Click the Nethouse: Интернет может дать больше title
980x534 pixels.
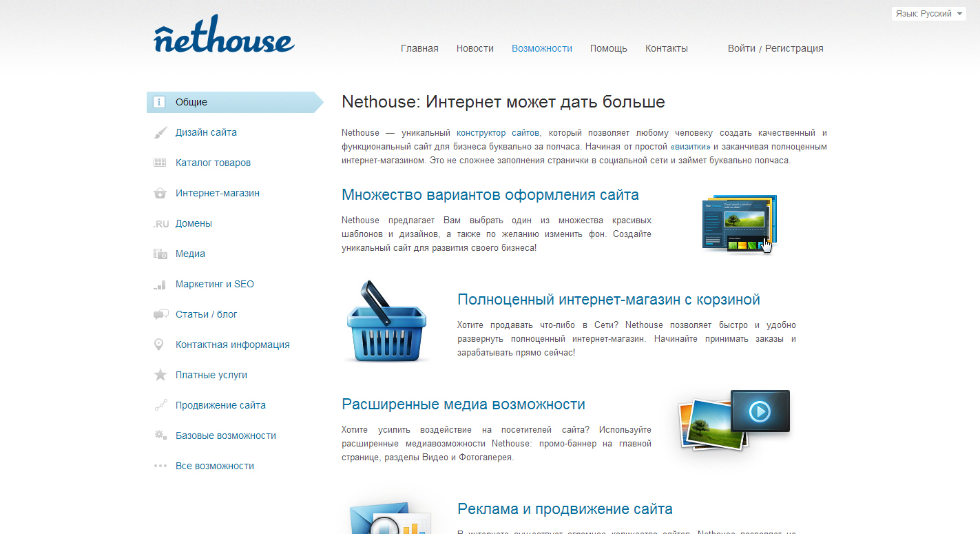[503, 103]
